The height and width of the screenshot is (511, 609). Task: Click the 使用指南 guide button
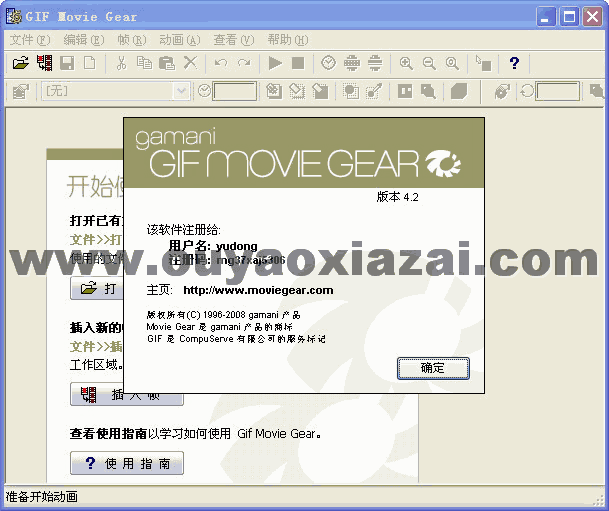127,463
